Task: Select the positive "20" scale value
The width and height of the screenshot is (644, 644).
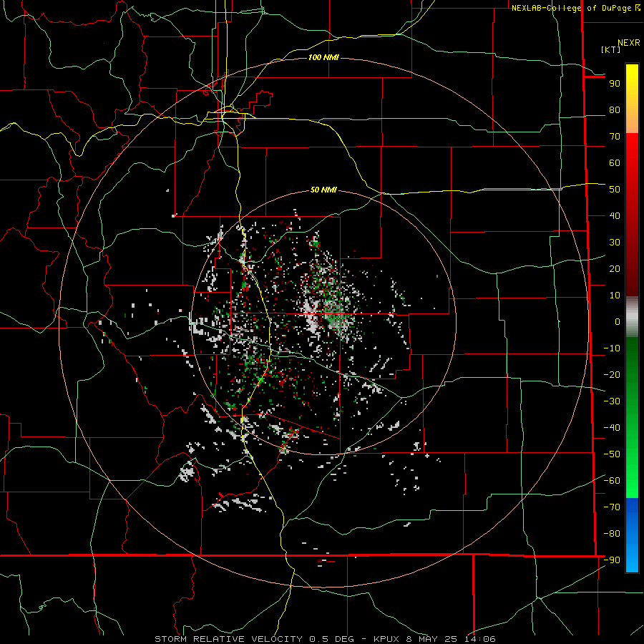Action: [x=615, y=269]
